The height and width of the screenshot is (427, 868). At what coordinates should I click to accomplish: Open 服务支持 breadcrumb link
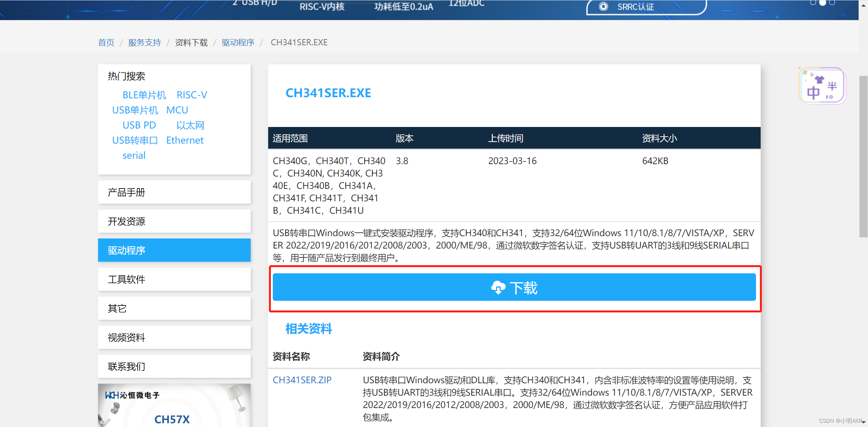coord(145,42)
